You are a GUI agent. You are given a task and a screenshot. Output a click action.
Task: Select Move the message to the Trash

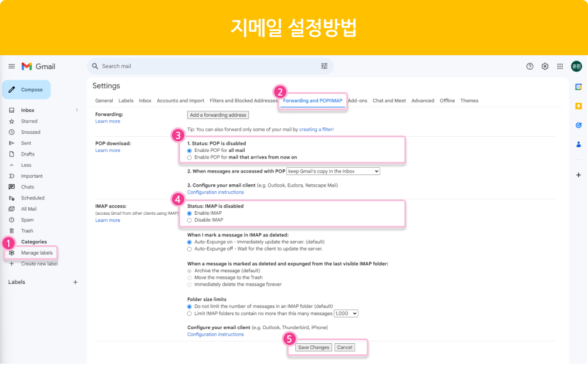pos(190,278)
